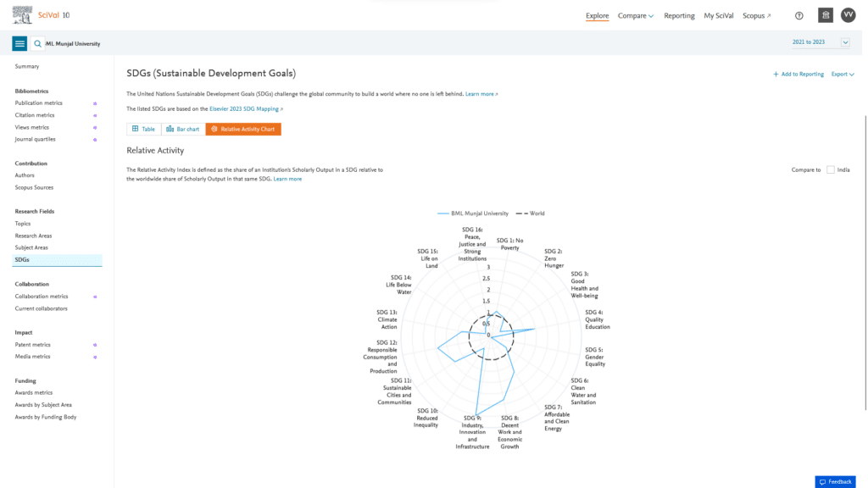Viewport: 868px width, 488px height.
Task: Open Topics under Research Fields
Action: (x=23, y=224)
